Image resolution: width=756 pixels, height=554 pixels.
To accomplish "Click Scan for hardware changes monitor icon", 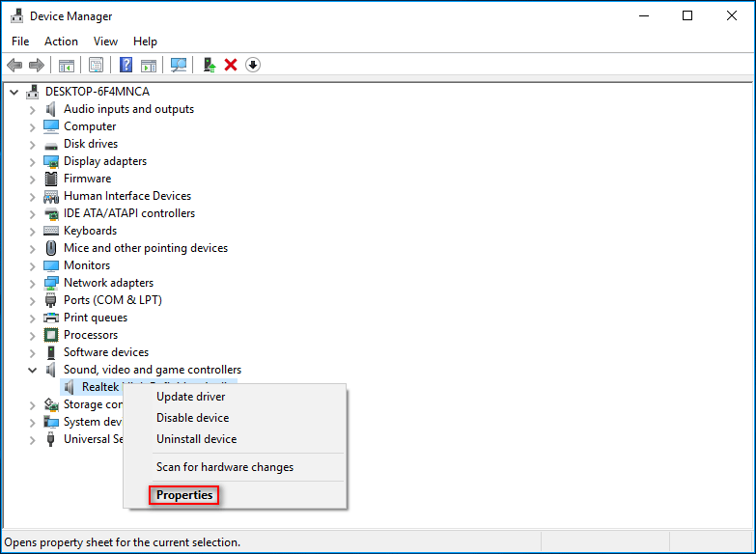I will click(x=179, y=65).
